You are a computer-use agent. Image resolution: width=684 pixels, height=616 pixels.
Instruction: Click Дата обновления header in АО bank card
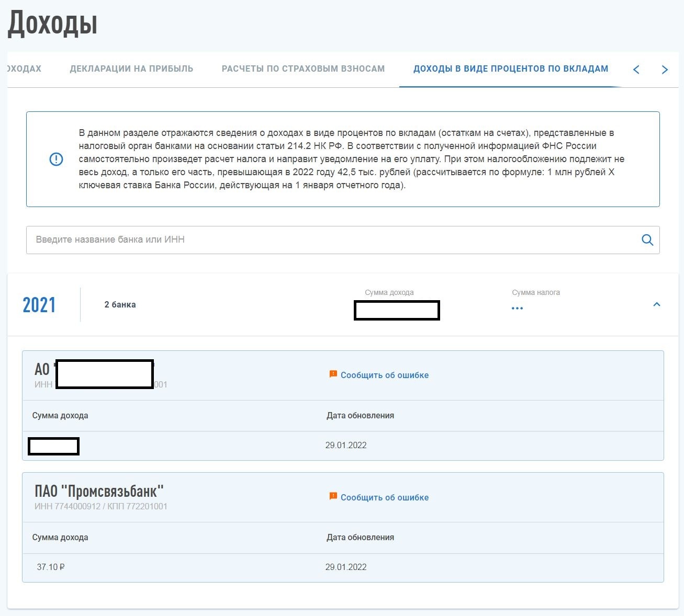pyautogui.click(x=360, y=415)
